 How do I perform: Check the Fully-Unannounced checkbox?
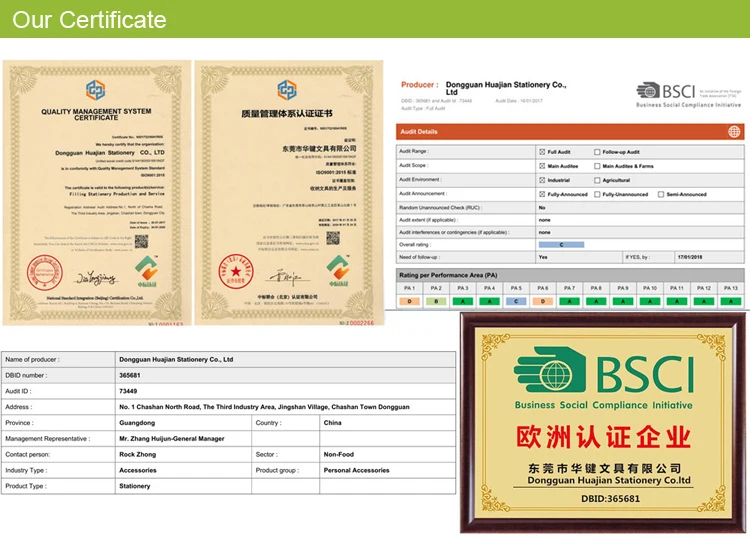(597, 194)
